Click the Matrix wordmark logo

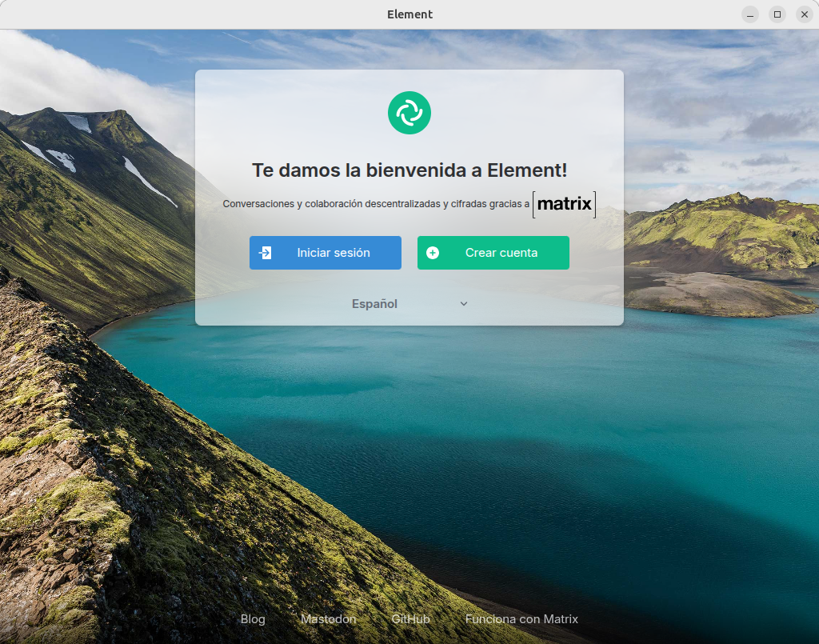pyautogui.click(x=565, y=204)
